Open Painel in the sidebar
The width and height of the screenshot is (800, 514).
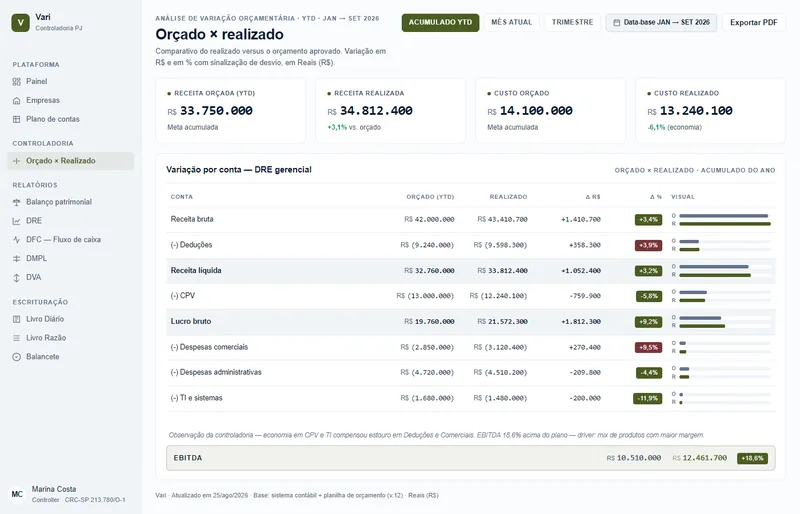[x=70, y=82]
